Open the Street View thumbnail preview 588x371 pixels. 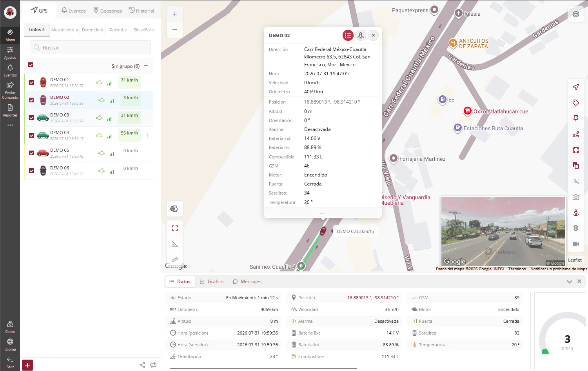[x=503, y=231]
